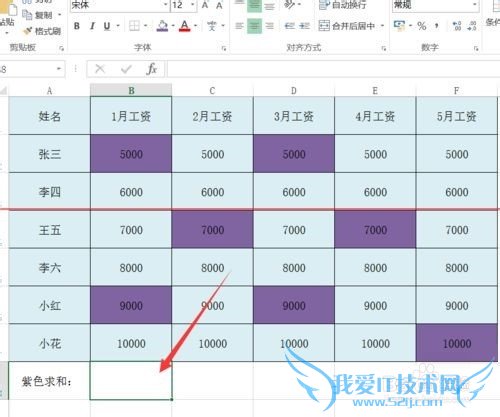Increase the indent level

(x=304, y=26)
